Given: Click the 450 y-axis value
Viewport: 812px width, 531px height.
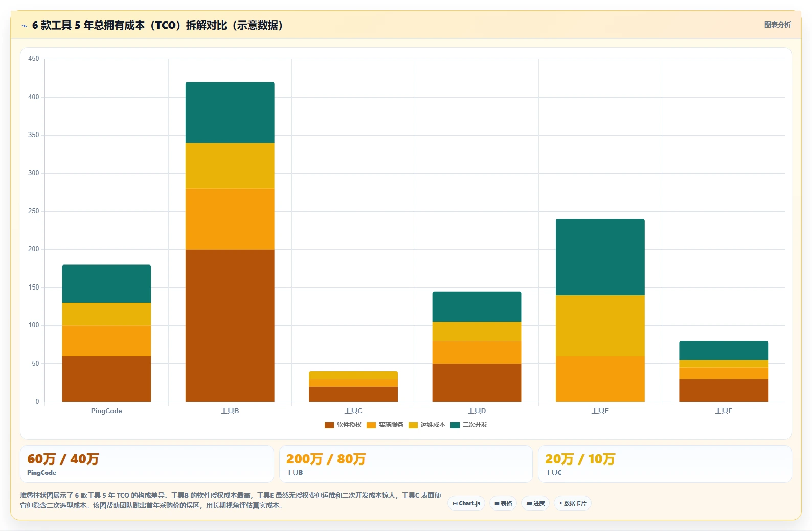Looking at the screenshot, I should (34, 59).
